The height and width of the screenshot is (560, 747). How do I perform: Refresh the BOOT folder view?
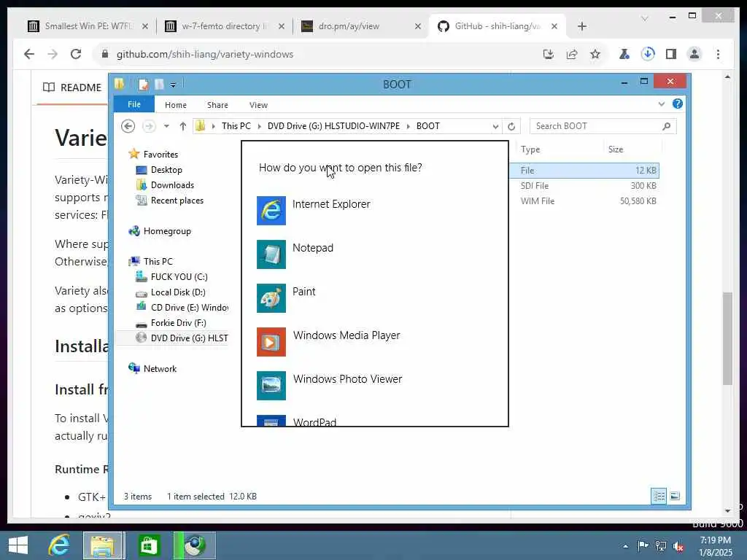pos(511,126)
